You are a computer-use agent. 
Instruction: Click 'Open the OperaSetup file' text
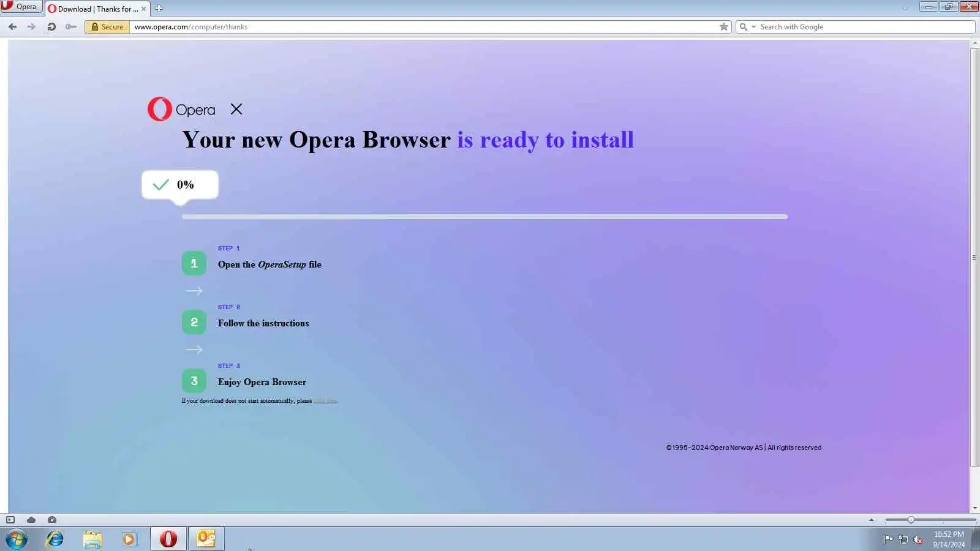click(x=269, y=264)
